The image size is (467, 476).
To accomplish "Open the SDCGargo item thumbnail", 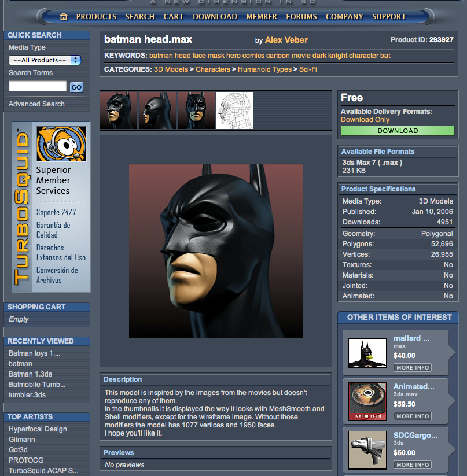I will click(x=367, y=450).
